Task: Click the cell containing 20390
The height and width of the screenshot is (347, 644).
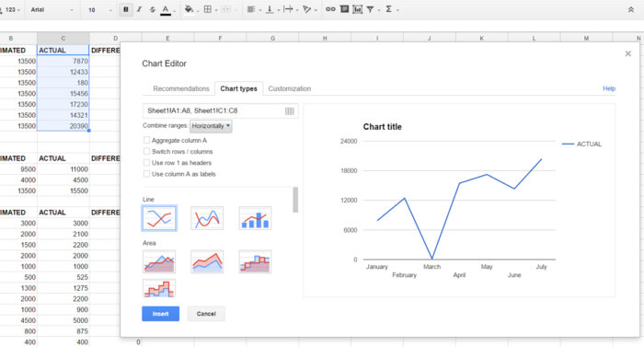Action: [x=63, y=126]
